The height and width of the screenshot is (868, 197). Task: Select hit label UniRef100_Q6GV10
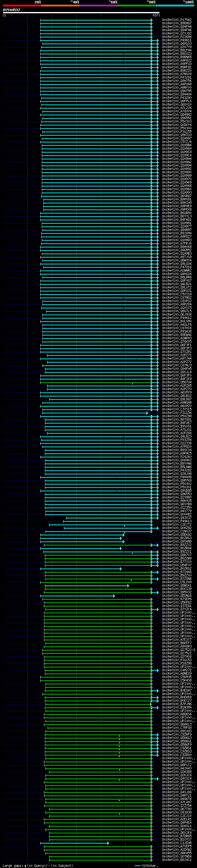(176, 104)
